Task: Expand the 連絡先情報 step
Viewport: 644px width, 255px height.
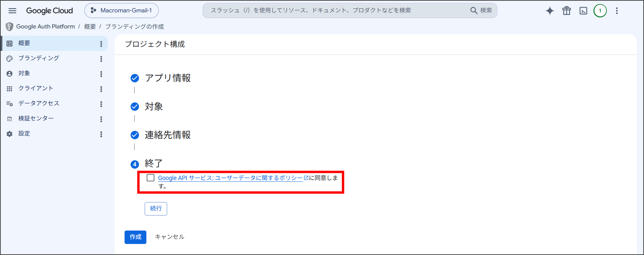Action: click(x=168, y=135)
